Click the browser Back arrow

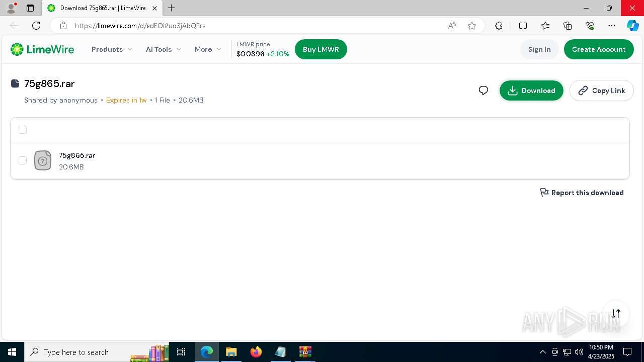tap(14, 26)
